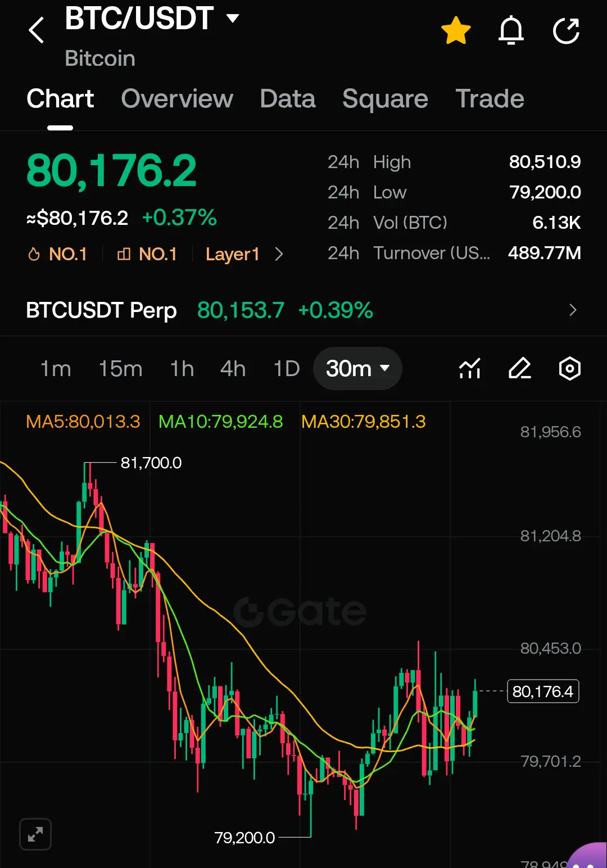This screenshot has height=868, width=607.
Task: Tap the 24h Turnover value 489.77M
Action: click(544, 253)
